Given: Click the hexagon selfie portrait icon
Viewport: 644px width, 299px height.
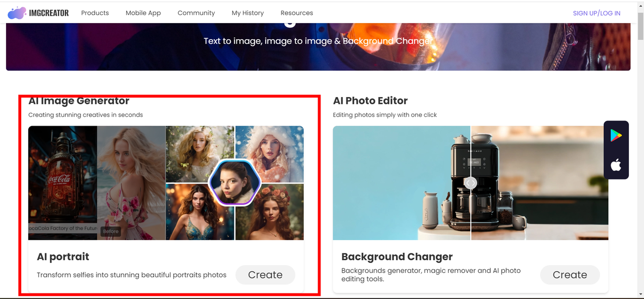Looking at the screenshot, I should point(234,182).
